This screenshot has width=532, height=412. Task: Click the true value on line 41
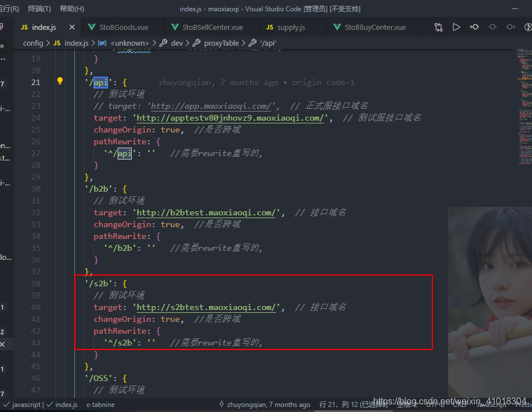[x=171, y=319]
